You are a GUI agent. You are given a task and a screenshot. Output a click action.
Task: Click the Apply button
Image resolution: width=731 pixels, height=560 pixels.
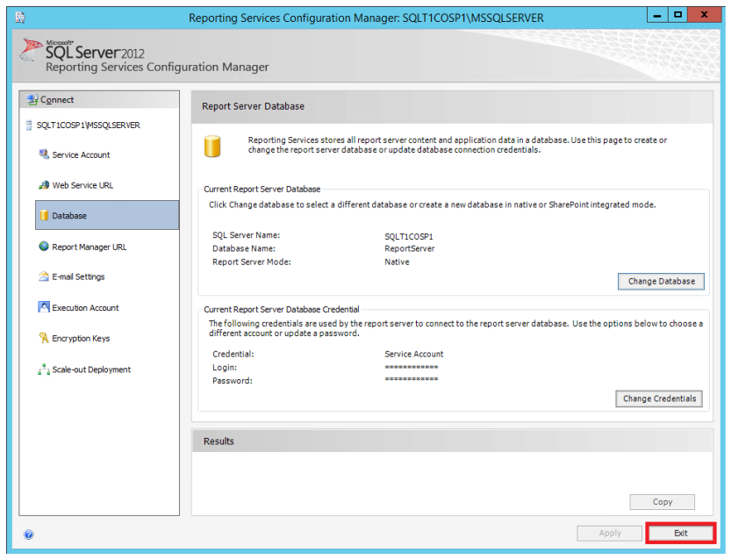(610, 533)
